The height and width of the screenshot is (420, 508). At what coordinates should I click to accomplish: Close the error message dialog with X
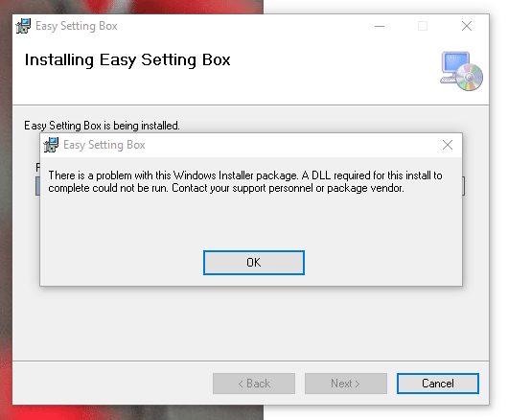pos(448,145)
